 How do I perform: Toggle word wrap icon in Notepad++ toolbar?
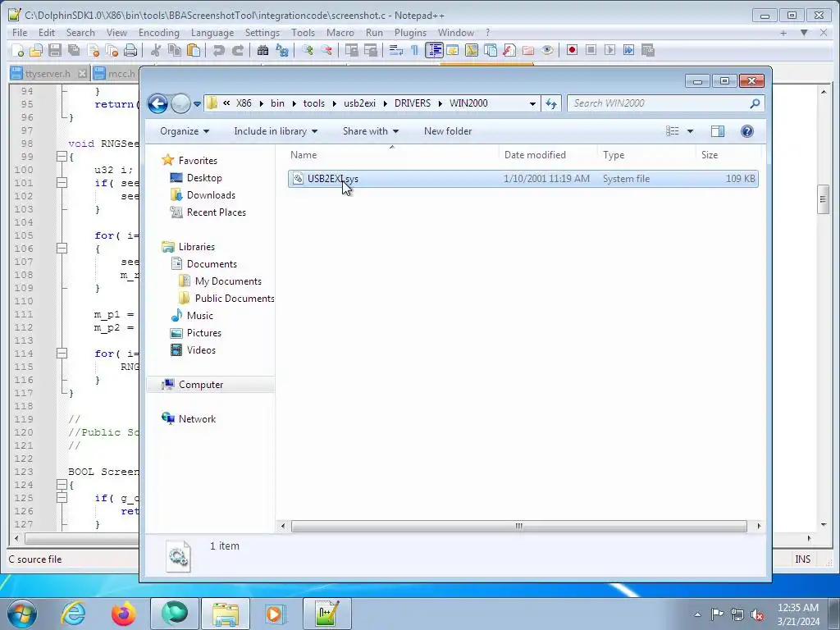coord(396,50)
